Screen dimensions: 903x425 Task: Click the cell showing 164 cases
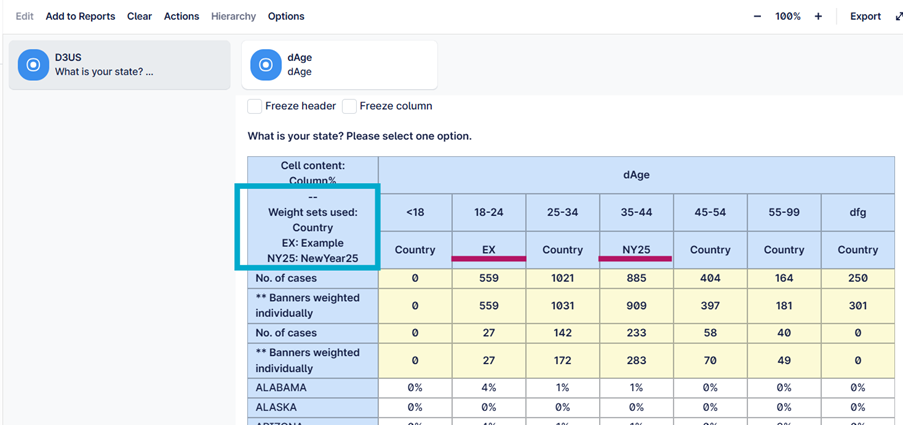(x=784, y=278)
